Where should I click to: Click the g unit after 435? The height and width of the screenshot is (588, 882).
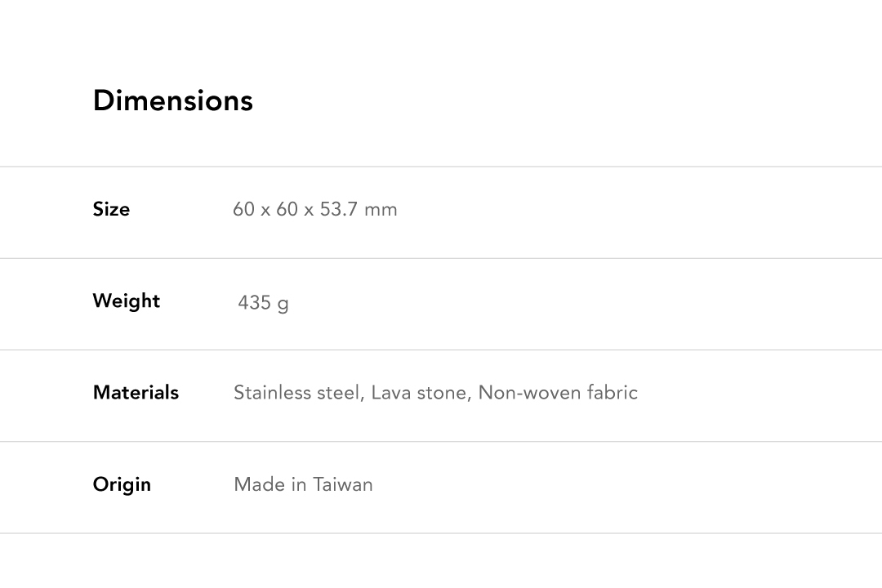coord(283,304)
